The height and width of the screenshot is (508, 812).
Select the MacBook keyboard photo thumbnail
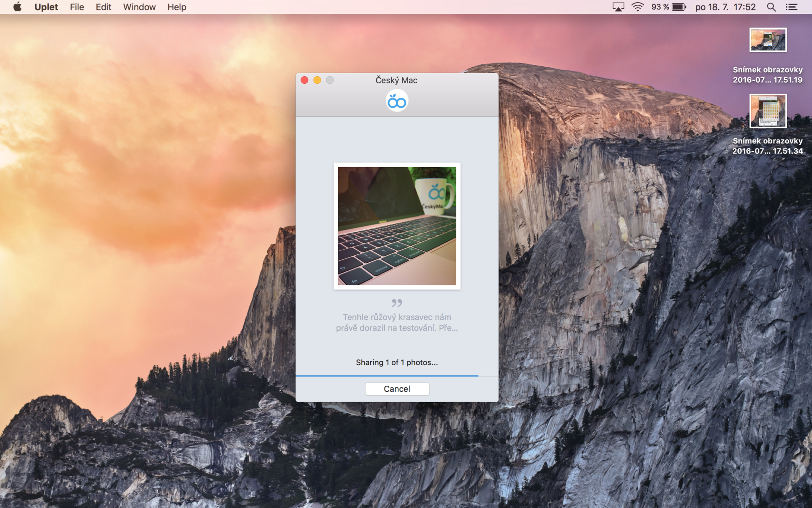pyautogui.click(x=397, y=226)
